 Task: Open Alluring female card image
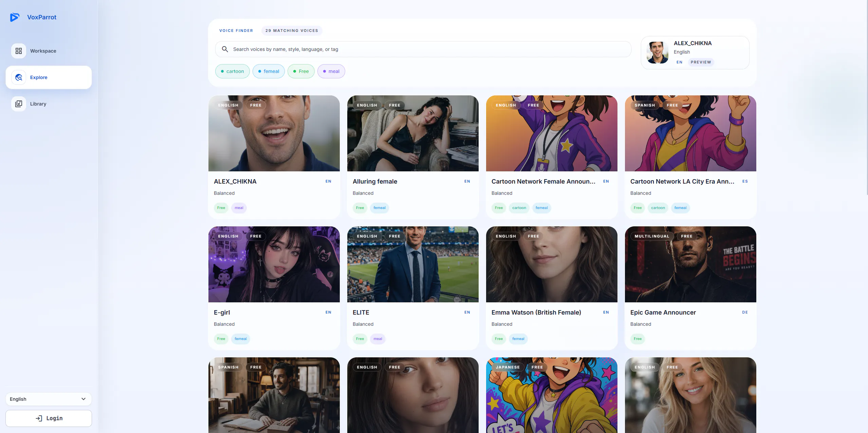[413, 133]
